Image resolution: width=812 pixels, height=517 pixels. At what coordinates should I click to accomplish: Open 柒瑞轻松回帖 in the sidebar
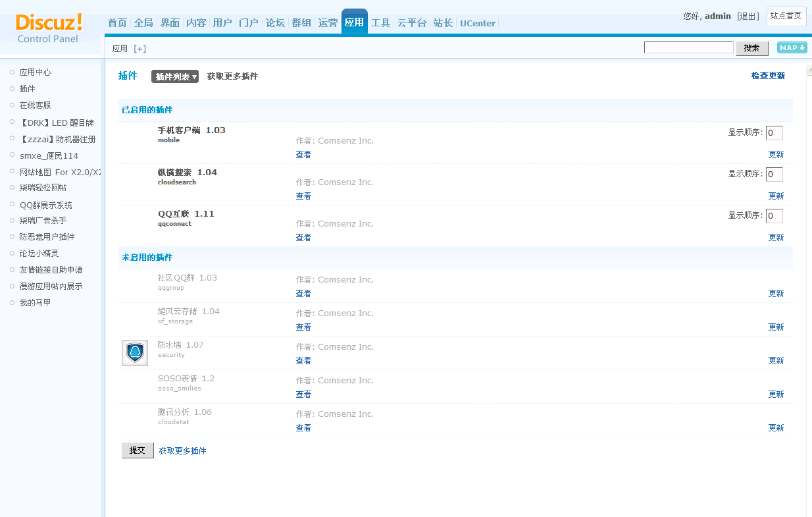point(43,188)
